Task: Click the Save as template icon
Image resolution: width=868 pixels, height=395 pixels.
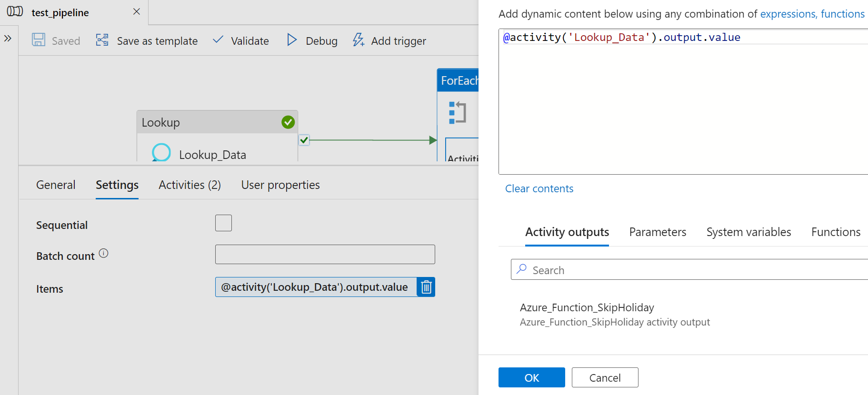Action: (102, 39)
